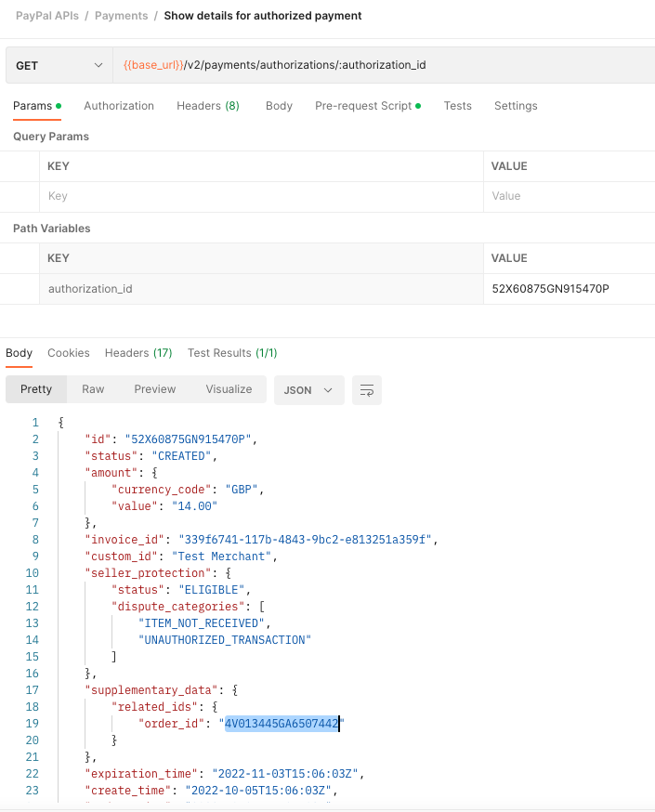Screen dimensions: 655x812
Task: Click the request title Show details for authorized payment
Action: (x=263, y=16)
